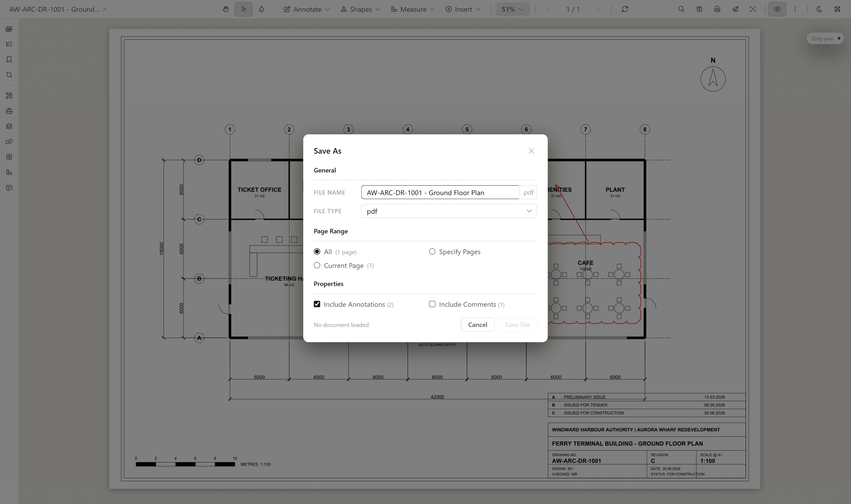Go to the previous page arrow

[x=548, y=9]
